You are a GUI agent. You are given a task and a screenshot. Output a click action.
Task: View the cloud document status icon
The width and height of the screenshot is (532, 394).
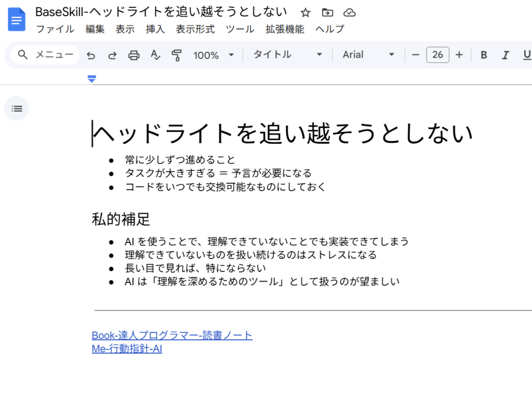coord(350,12)
